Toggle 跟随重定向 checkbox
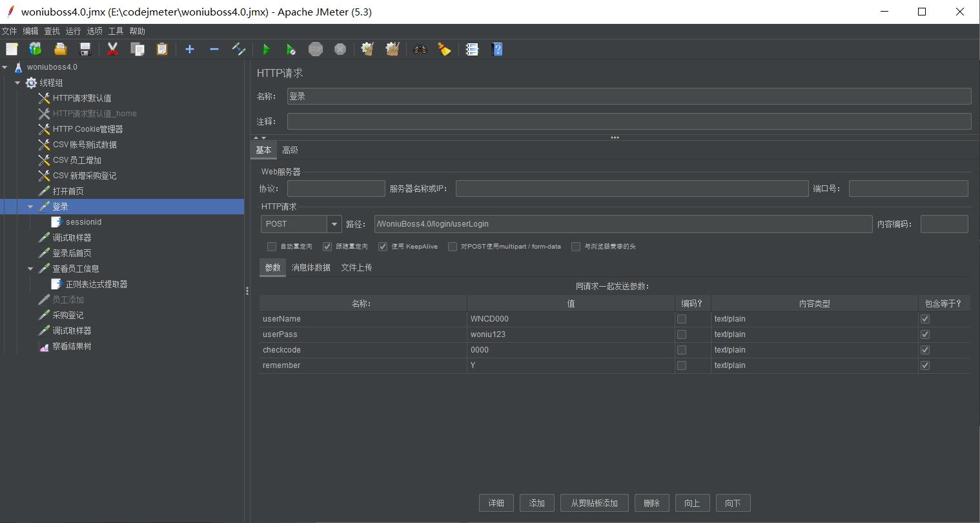This screenshot has height=523, width=980. (x=327, y=247)
